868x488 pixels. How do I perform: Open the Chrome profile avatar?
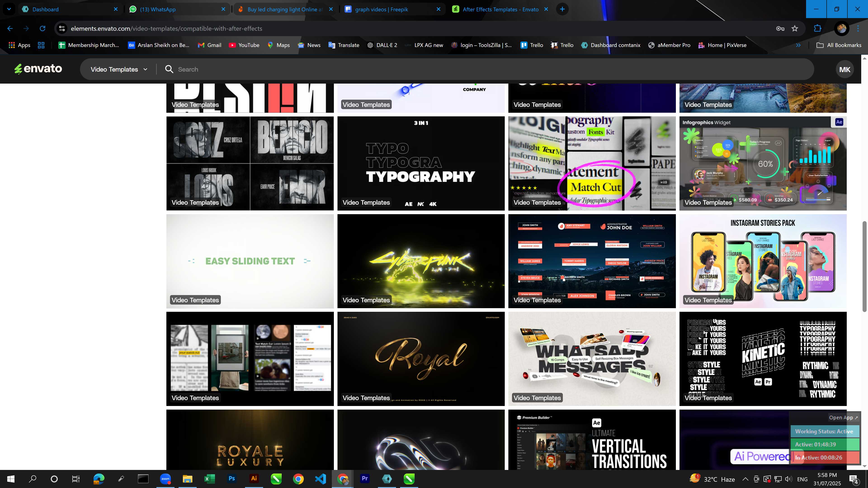(841, 29)
